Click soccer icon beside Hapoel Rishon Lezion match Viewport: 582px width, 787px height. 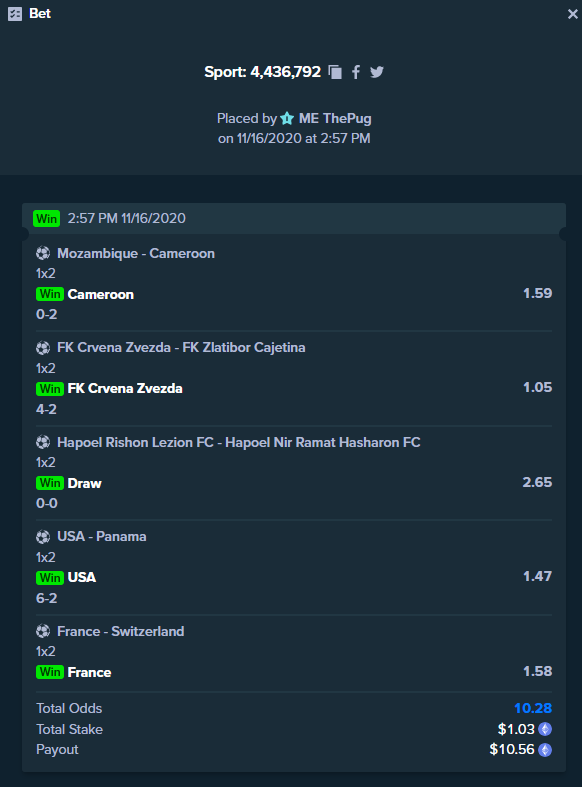43,442
